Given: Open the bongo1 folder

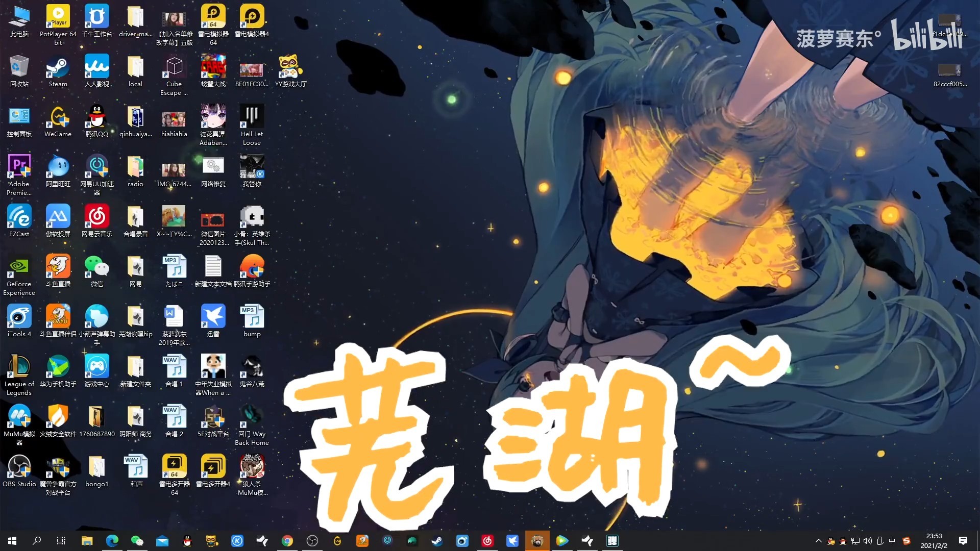Looking at the screenshot, I should click(x=97, y=470).
